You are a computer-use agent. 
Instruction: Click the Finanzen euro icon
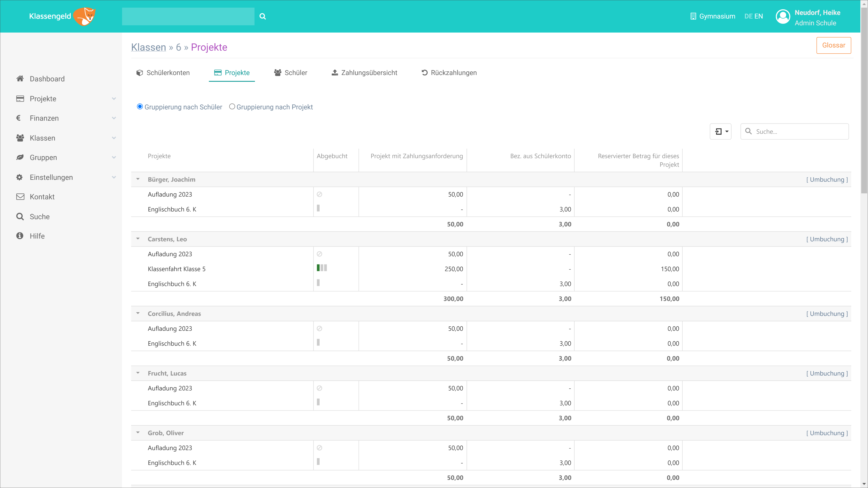[18, 118]
